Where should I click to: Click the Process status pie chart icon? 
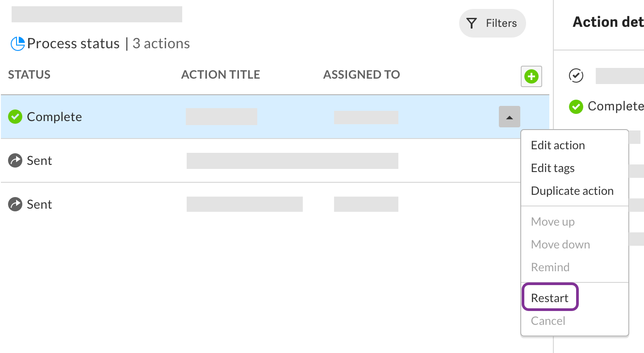(x=17, y=43)
